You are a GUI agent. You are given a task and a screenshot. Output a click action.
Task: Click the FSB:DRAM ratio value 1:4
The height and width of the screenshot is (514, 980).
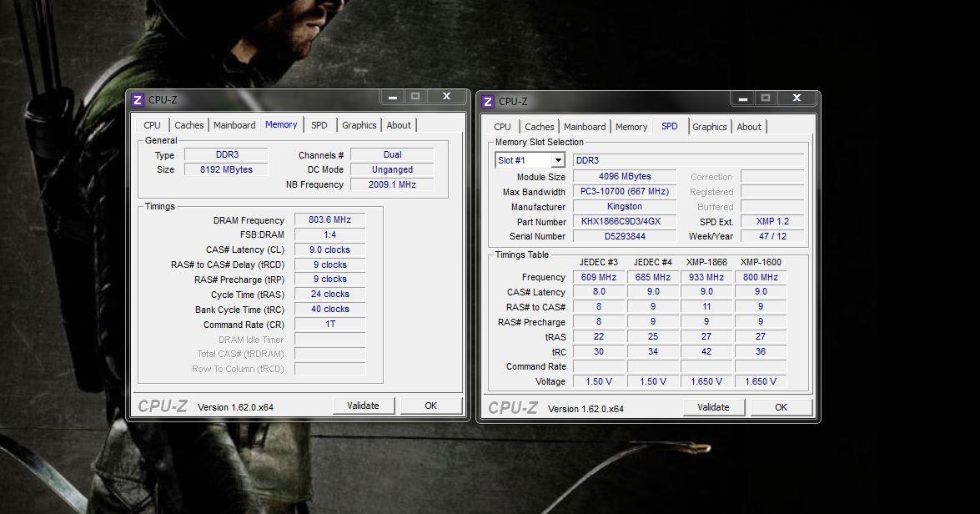click(x=330, y=234)
